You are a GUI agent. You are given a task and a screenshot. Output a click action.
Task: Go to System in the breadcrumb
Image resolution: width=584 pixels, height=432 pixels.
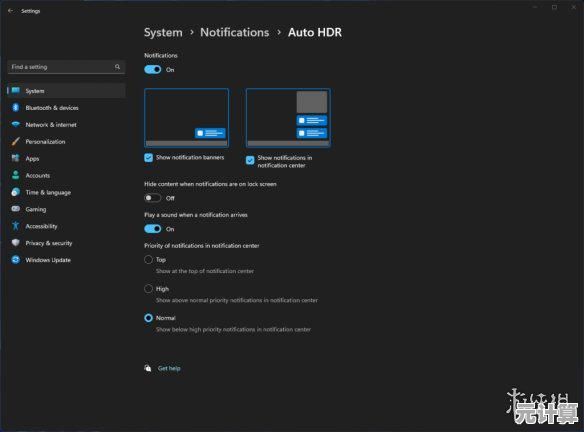(x=163, y=32)
